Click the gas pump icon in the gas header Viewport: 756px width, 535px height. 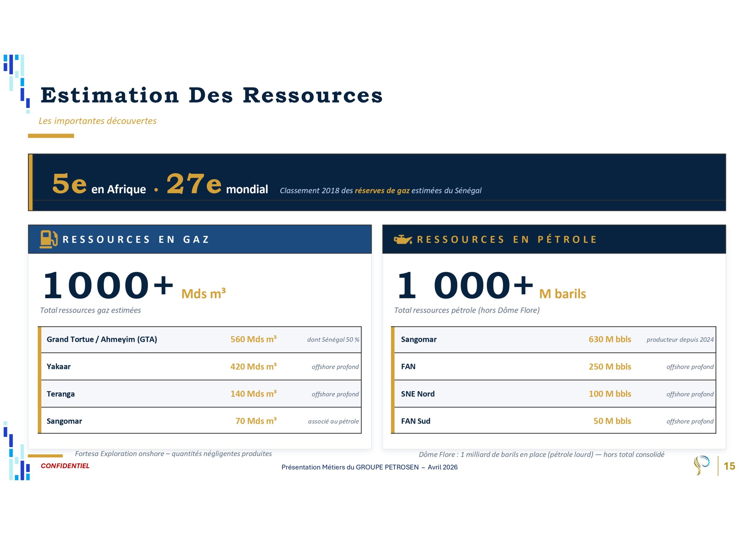click(49, 239)
